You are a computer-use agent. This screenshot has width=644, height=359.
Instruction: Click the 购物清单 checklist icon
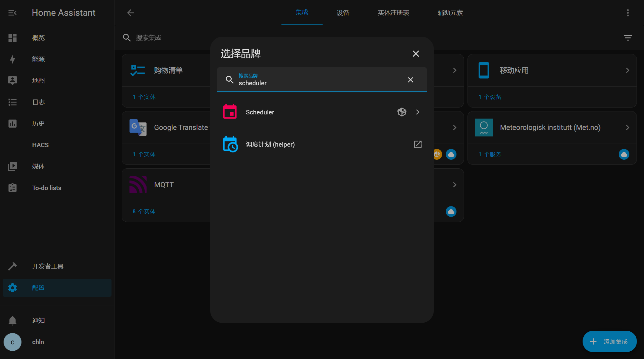pyautogui.click(x=137, y=70)
